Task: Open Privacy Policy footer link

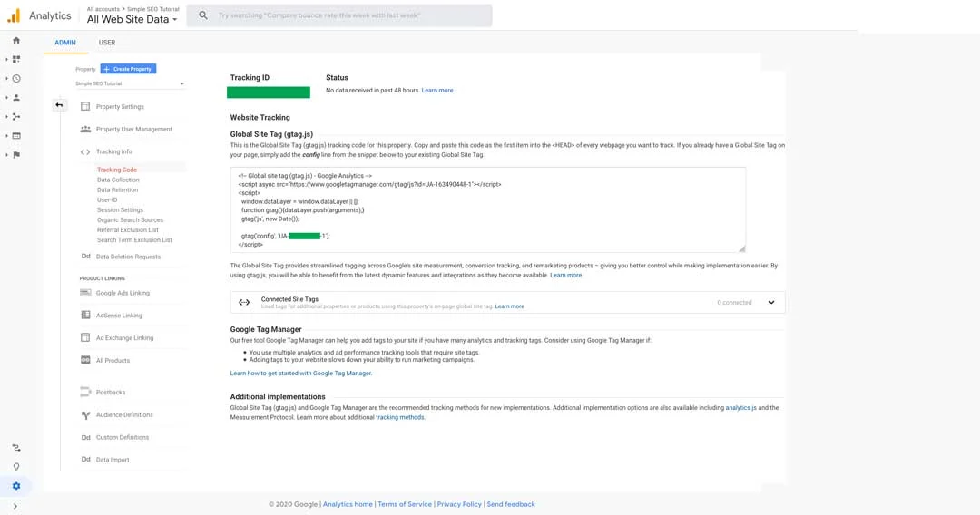Action: 459,504
